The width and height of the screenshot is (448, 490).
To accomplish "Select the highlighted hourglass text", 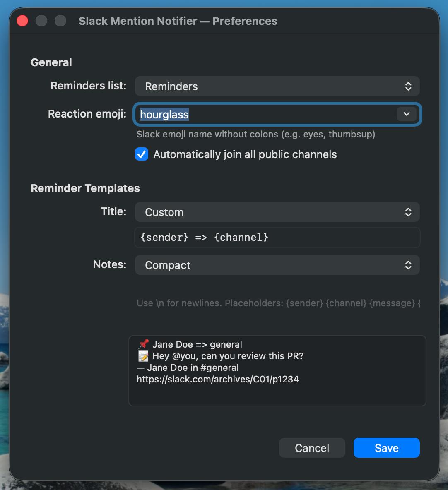I will [164, 114].
